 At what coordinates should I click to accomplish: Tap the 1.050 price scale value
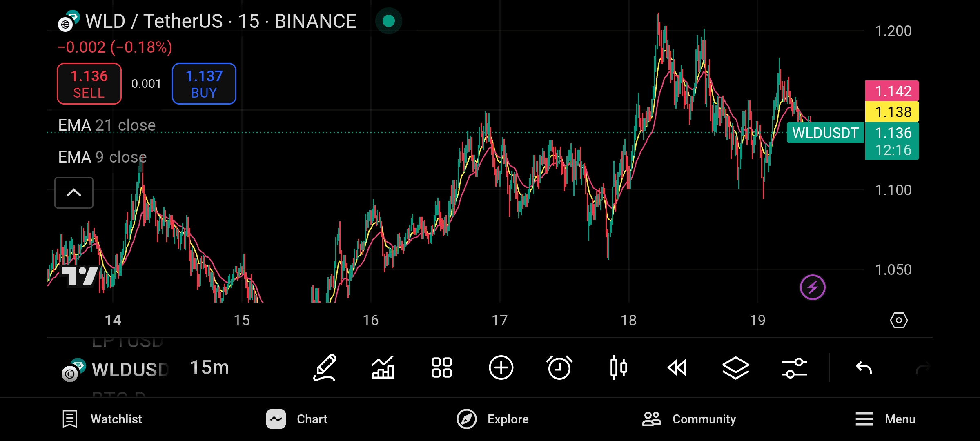coord(893,270)
